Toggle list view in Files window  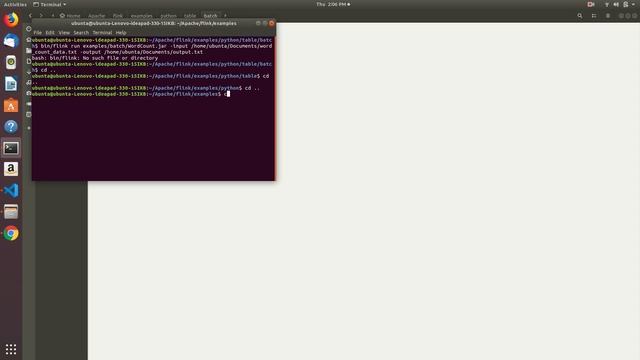tap(594, 16)
